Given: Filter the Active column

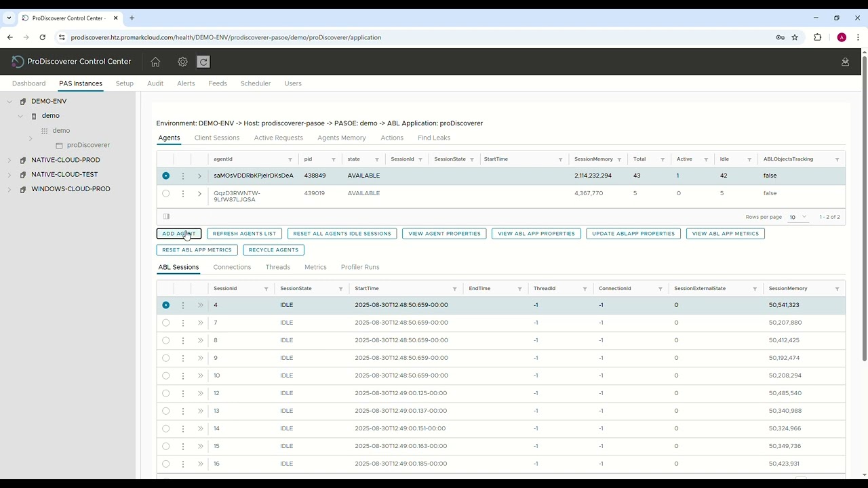Looking at the screenshot, I should click(706, 159).
